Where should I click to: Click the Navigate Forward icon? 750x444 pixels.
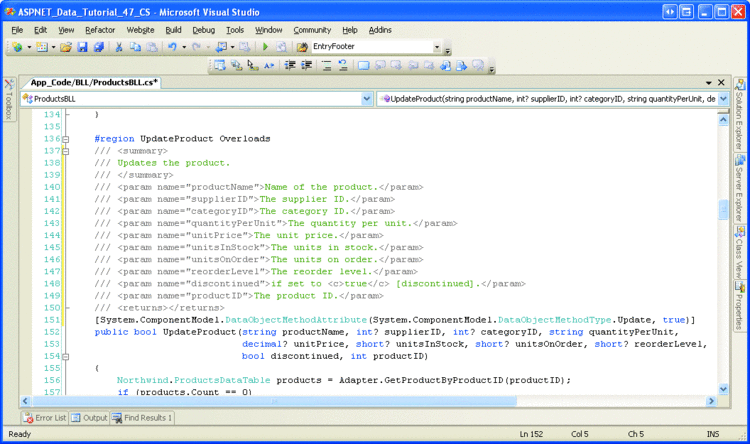pos(245,47)
